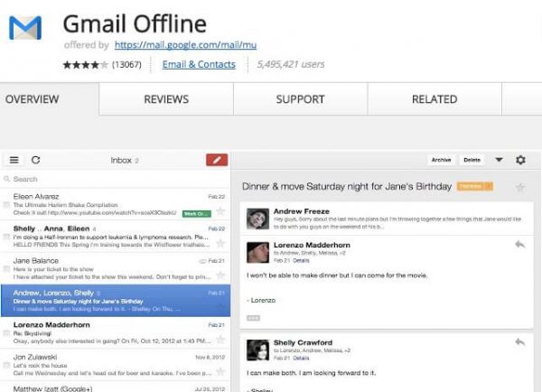
Task: Compose a new email with red pencil button
Action: pos(217,160)
